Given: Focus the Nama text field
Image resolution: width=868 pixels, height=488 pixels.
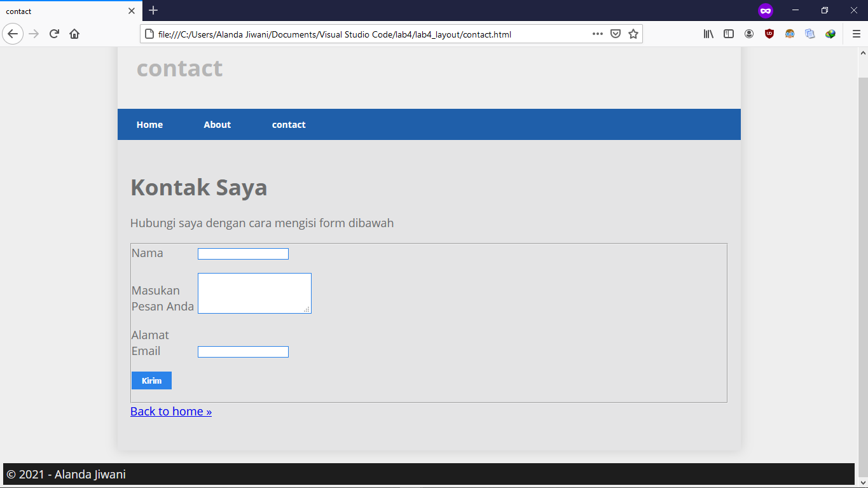Looking at the screenshot, I should 243,254.
